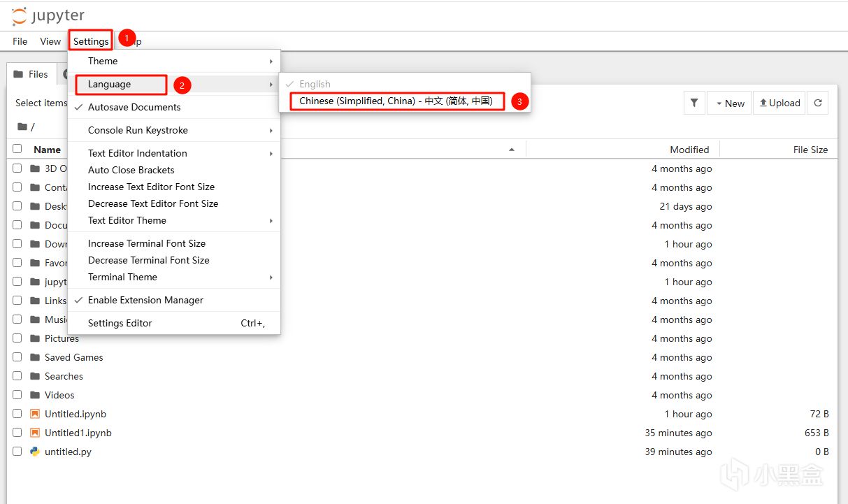Screen dimensions: 848x504
Task: Expand the Language submenu
Action: [x=174, y=84]
